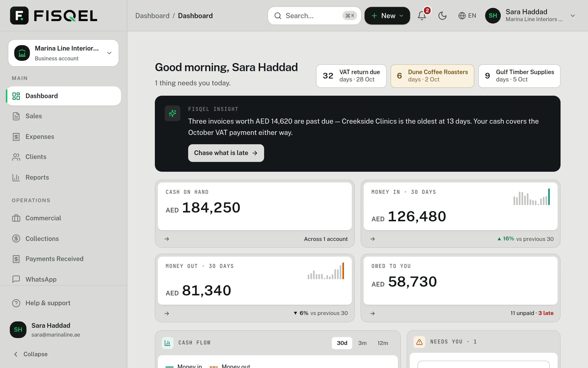
Task: Click the SH avatar in top bar
Action: click(493, 16)
